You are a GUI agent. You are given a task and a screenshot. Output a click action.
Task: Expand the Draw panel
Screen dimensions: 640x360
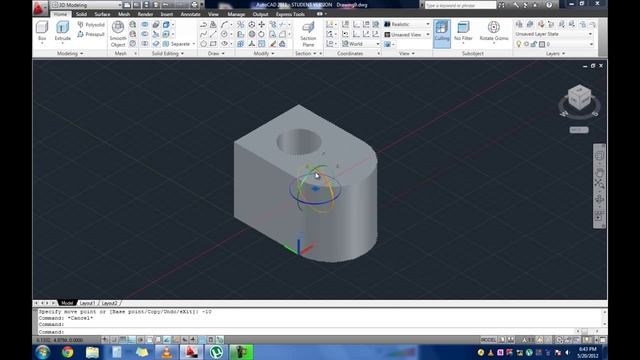coord(216,53)
